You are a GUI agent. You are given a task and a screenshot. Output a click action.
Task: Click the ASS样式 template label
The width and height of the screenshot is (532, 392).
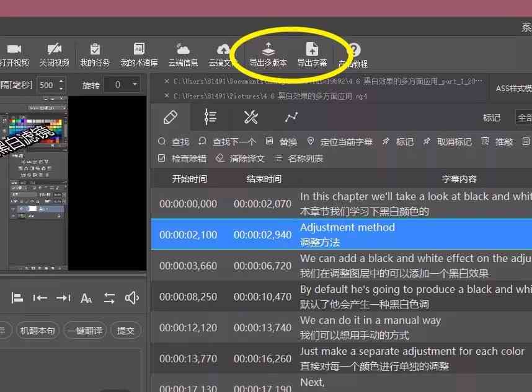click(513, 89)
